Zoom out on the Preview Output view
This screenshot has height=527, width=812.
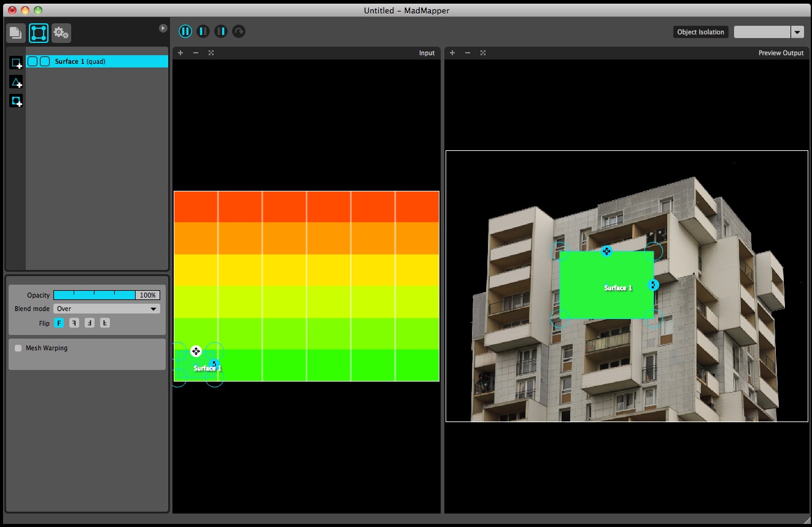(x=468, y=53)
